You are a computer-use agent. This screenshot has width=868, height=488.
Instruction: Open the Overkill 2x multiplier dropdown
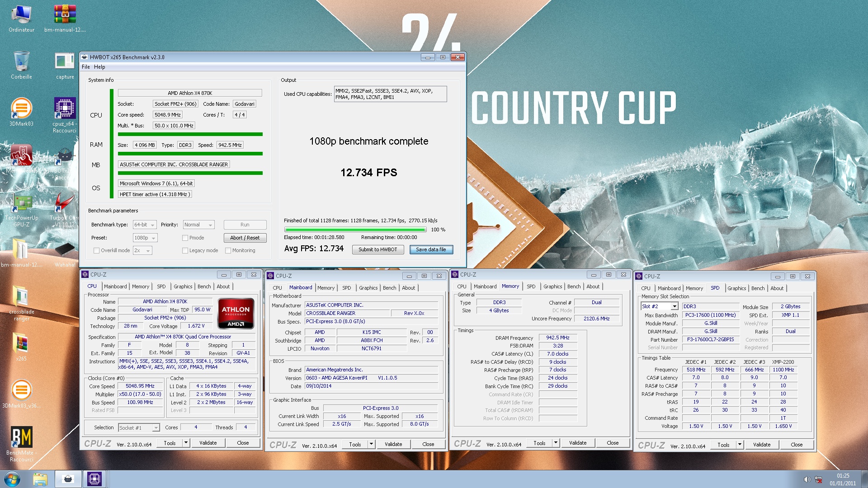[142, 250]
